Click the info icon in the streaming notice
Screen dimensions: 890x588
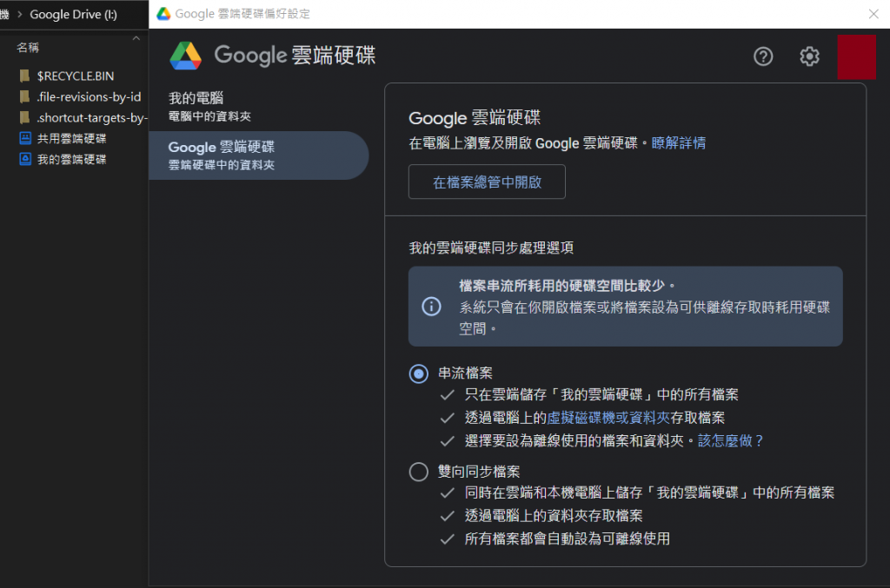[431, 307]
